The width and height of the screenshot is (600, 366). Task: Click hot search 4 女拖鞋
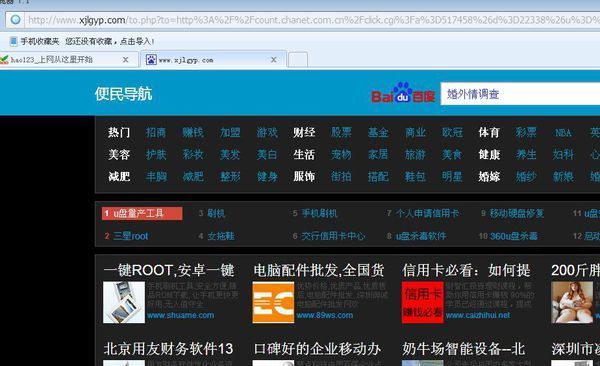(x=221, y=236)
